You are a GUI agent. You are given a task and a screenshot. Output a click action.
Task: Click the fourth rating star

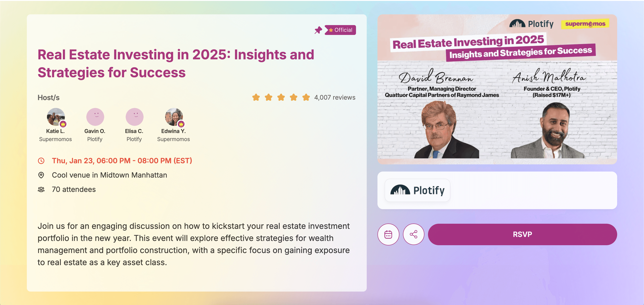[294, 97]
